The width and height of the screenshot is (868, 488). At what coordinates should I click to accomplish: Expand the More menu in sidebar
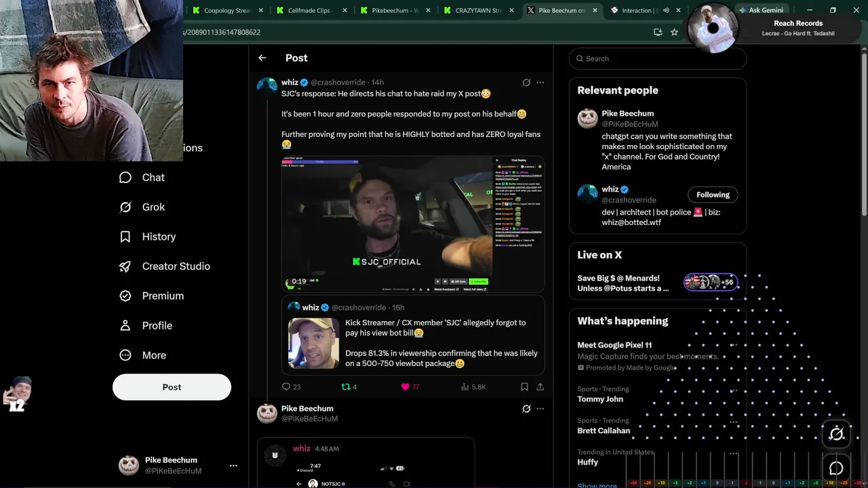143,356
